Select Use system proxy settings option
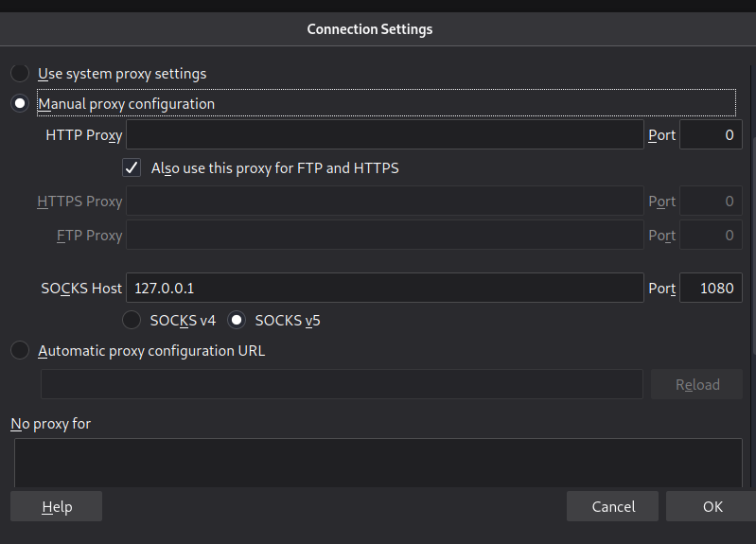Image resolution: width=756 pixels, height=544 pixels. pyautogui.click(x=20, y=73)
